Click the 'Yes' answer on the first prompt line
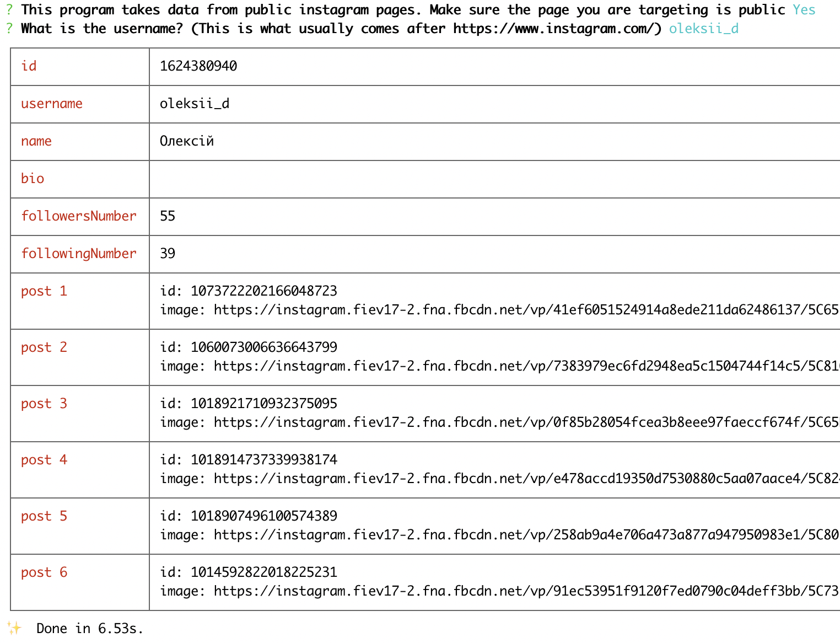 pos(804,9)
